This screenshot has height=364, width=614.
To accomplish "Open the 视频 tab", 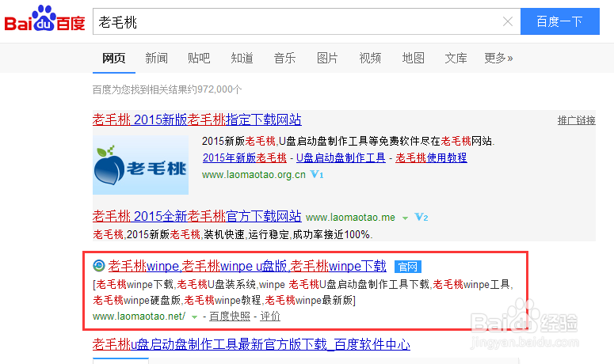I will pos(370,59).
